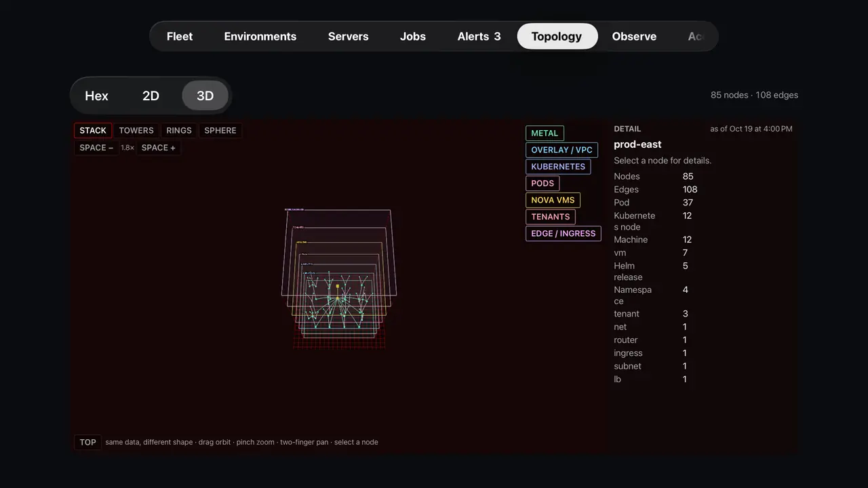Click the prod-east detail heading
The width and height of the screenshot is (868, 488).
coord(637,144)
